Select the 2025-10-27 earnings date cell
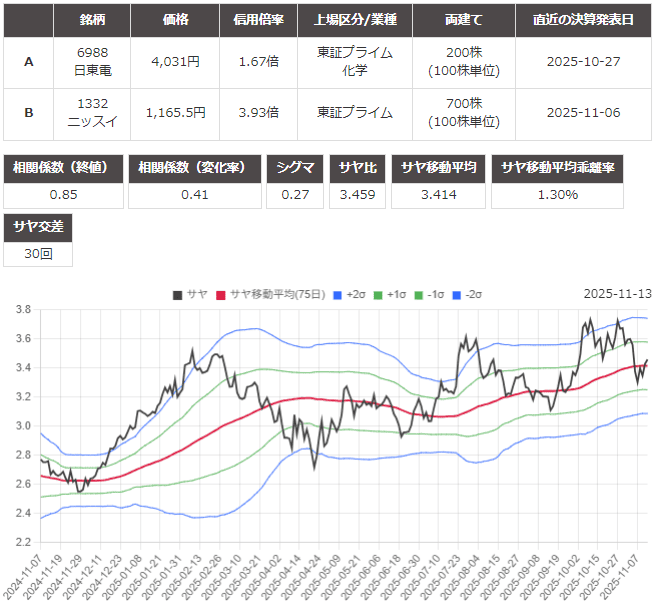The height and width of the screenshot is (603, 655). click(x=583, y=61)
